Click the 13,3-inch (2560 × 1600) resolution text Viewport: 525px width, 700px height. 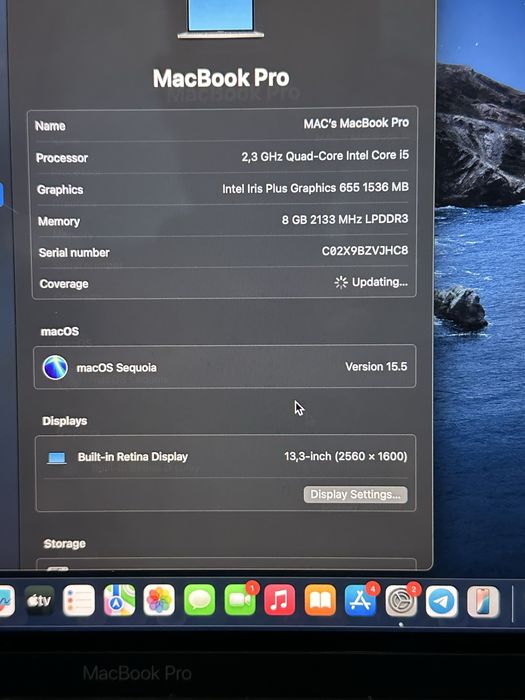pos(346,456)
